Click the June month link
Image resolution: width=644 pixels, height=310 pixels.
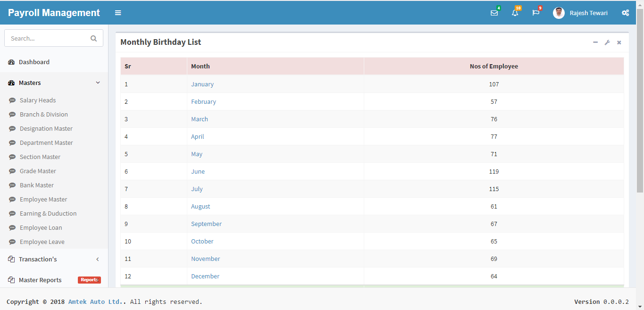pyautogui.click(x=198, y=171)
